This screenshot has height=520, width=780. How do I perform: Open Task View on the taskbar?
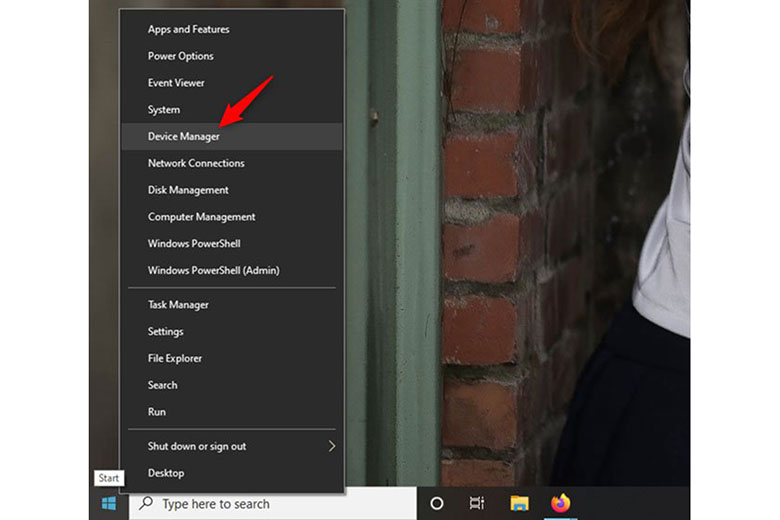[477, 504]
